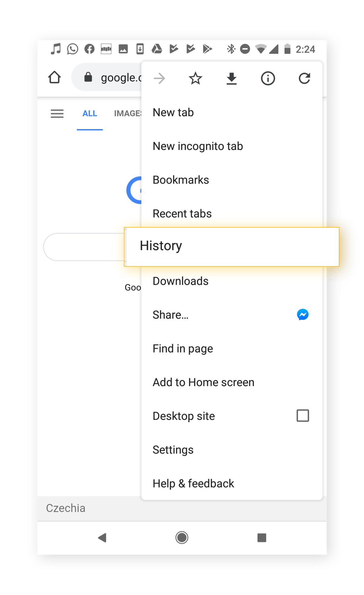Open Downloads from the menu
This screenshot has height=595, width=364.
click(x=232, y=281)
